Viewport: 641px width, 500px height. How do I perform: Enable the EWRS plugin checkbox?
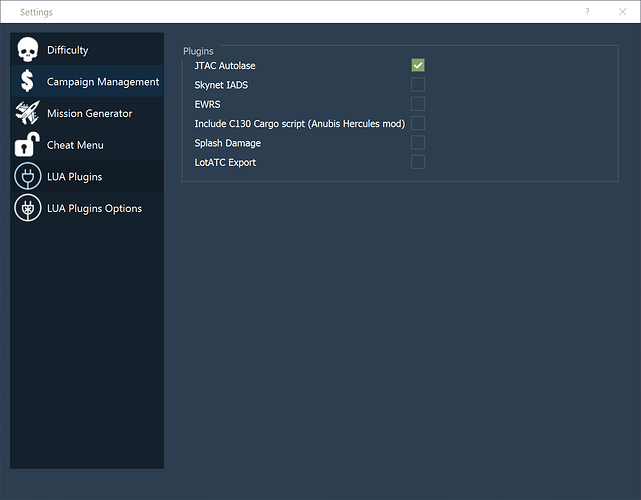click(x=418, y=104)
